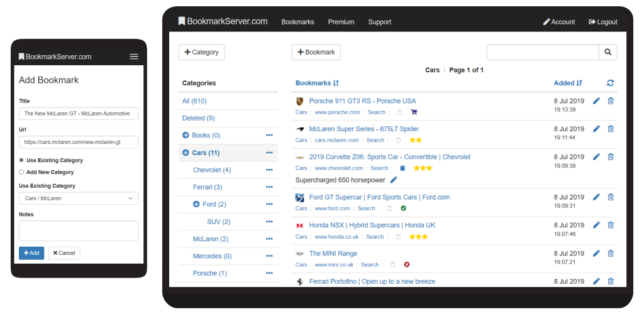Screen dimensions: 644x314
Task: Open the Account menu item
Action: (x=559, y=22)
